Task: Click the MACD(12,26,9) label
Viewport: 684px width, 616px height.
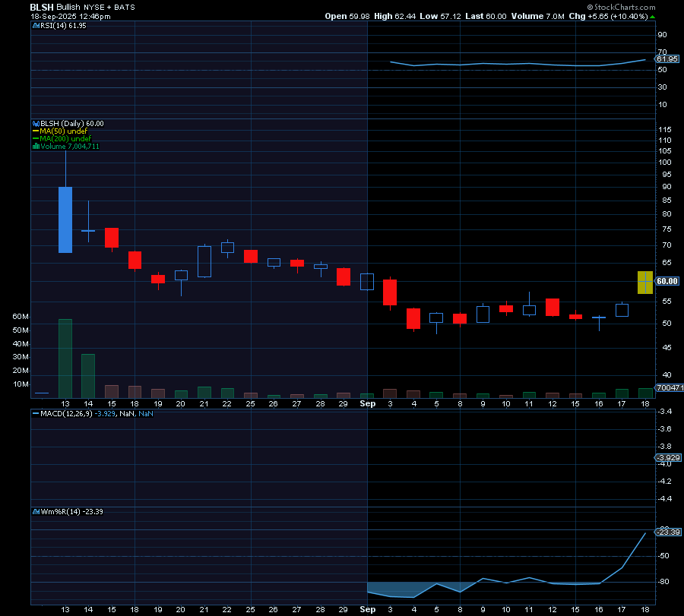Action: [68, 413]
